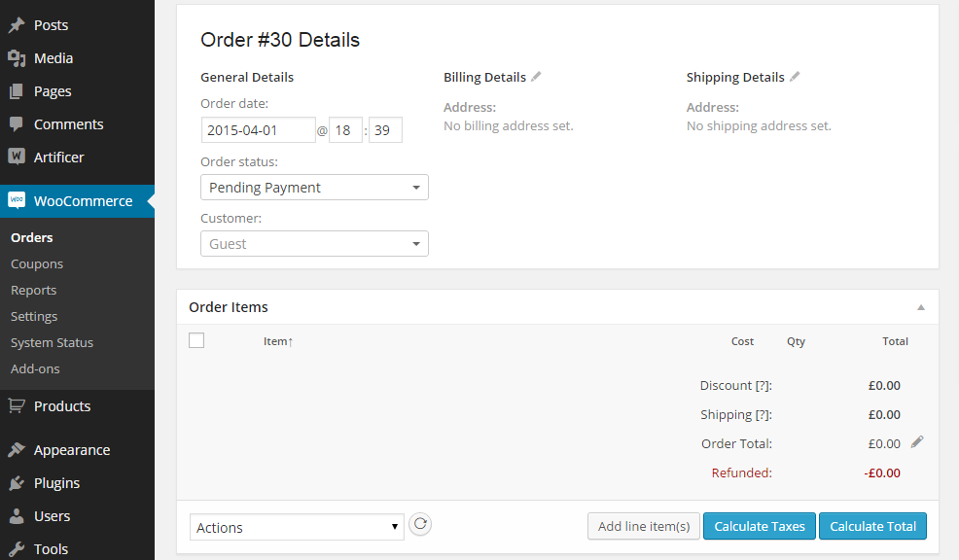Open Comments using the speech bubble icon
This screenshot has height=560, width=959.
[x=18, y=123]
